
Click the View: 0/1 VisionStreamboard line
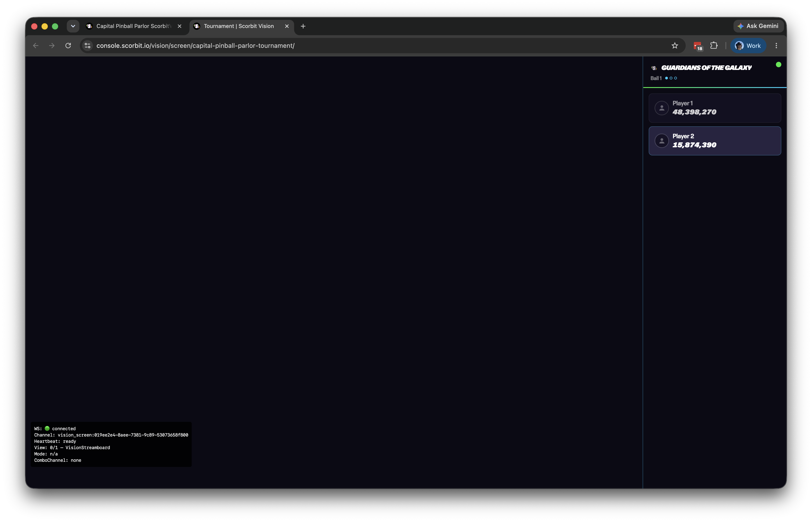[x=72, y=447]
